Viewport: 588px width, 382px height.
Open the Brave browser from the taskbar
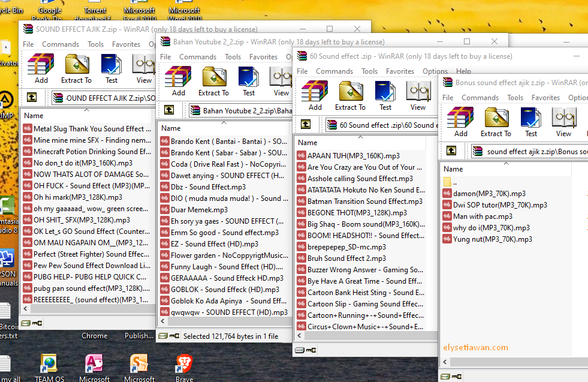(x=184, y=365)
